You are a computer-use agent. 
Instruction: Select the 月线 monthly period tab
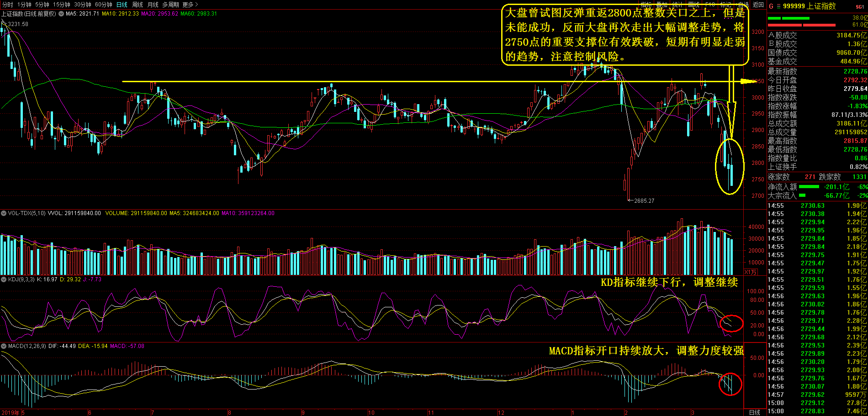point(153,5)
